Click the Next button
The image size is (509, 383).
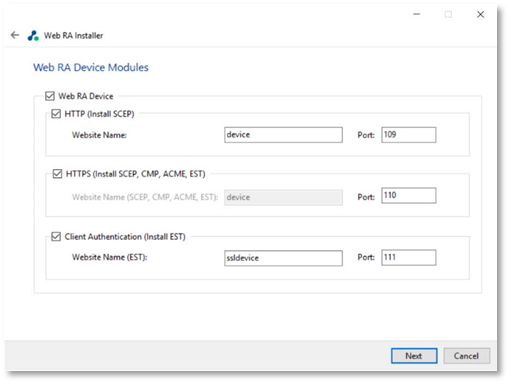[414, 356]
